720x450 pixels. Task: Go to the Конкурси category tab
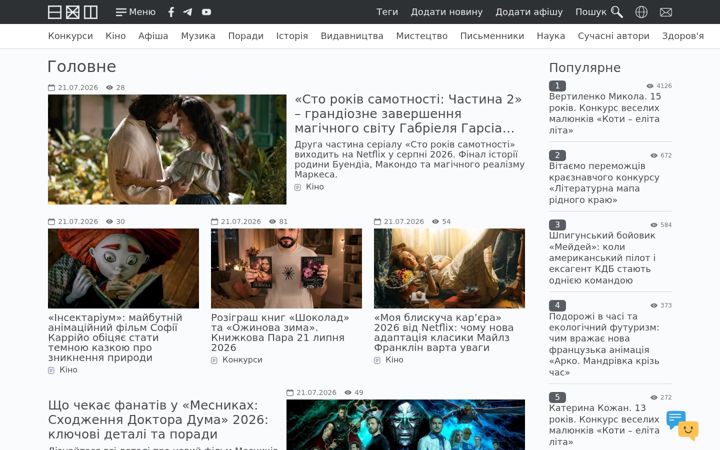70,36
